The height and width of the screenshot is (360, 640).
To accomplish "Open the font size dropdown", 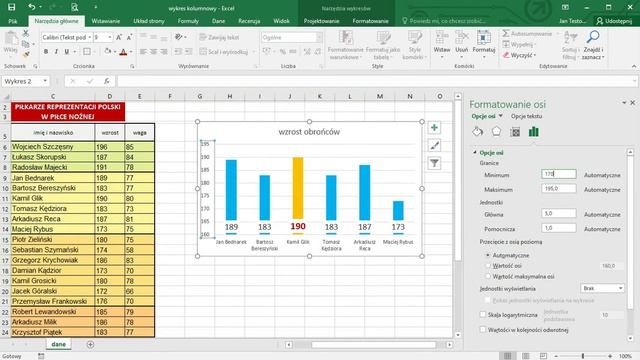I will 109,37.
